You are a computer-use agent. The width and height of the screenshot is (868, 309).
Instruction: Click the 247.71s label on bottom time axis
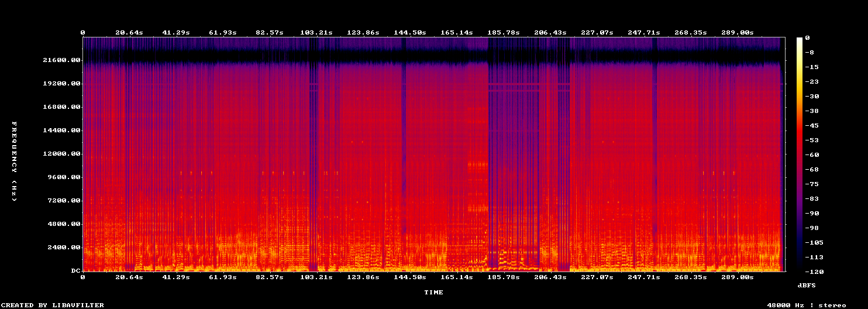(x=643, y=276)
